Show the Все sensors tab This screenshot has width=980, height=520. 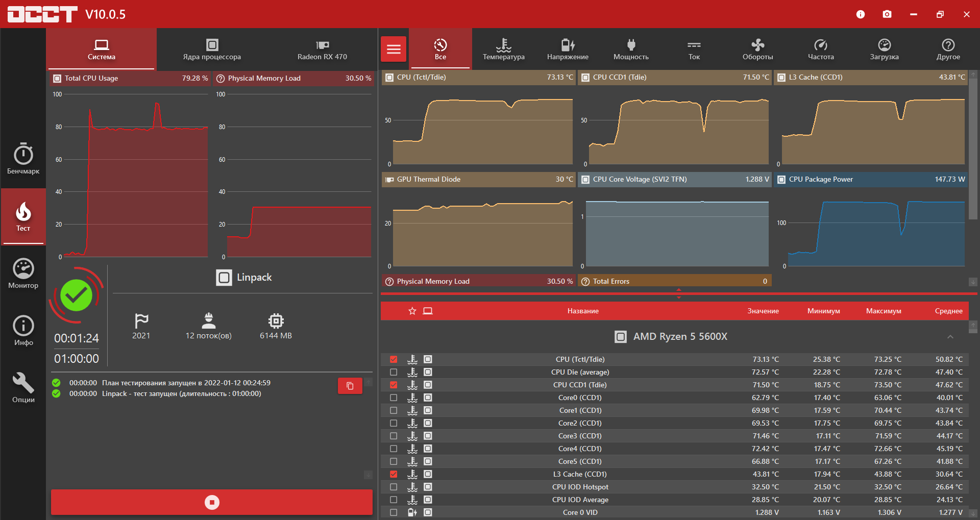(x=440, y=49)
